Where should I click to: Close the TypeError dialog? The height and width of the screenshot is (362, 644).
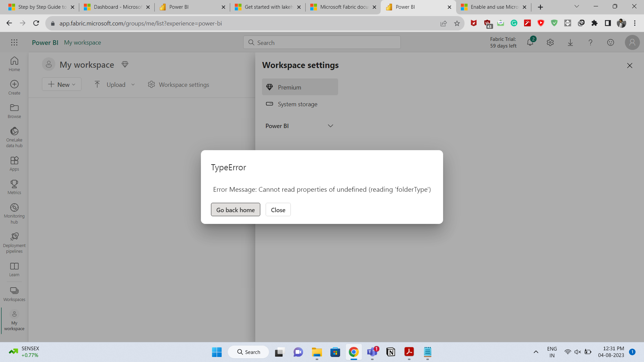pyautogui.click(x=278, y=209)
